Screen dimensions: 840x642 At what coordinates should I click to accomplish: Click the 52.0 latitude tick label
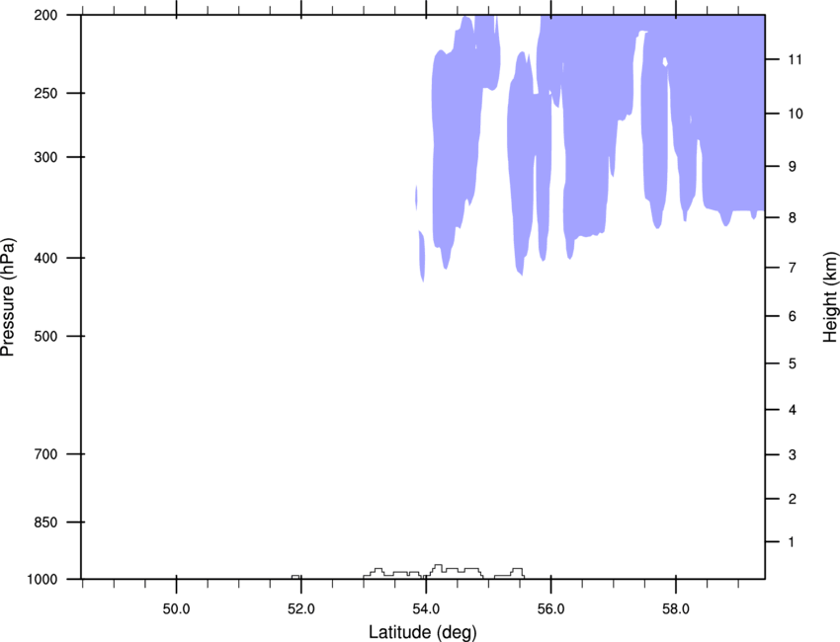point(301,609)
